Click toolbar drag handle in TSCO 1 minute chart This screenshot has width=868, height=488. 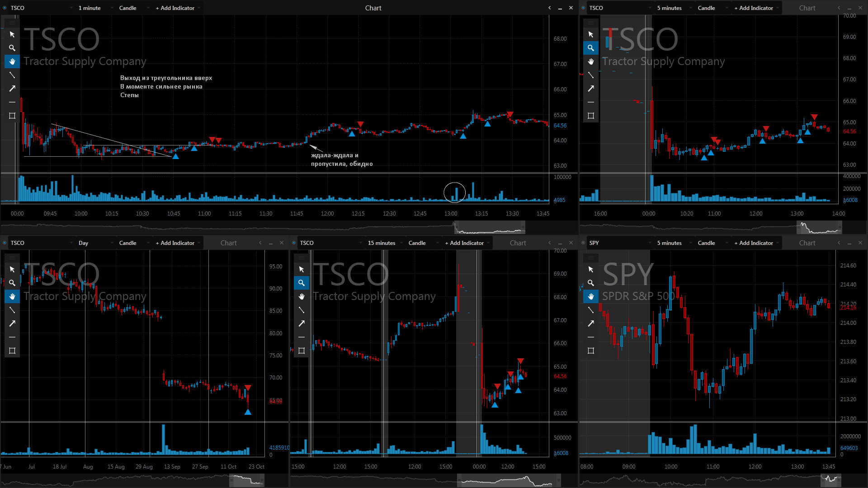click(12, 23)
